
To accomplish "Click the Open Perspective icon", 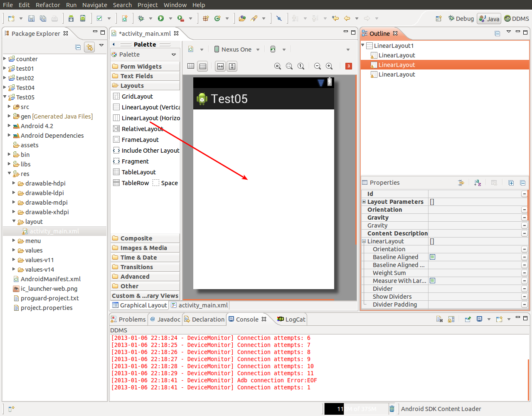I will coord(438,18).
